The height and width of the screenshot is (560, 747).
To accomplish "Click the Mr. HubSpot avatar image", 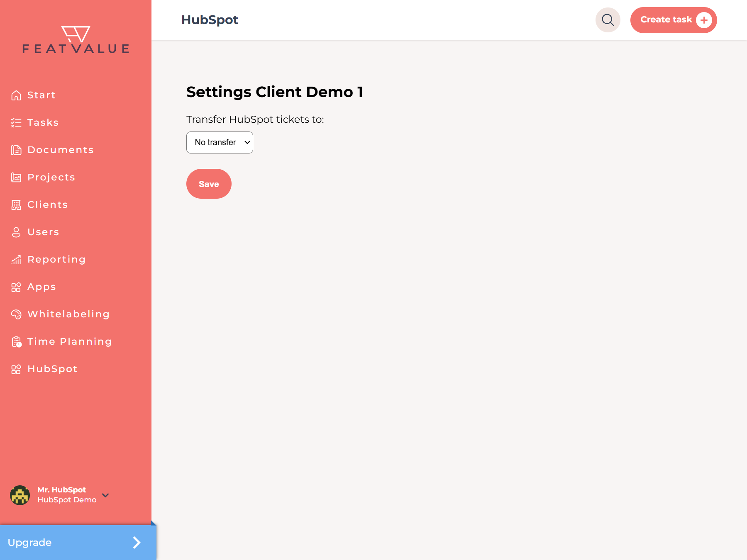I will pyautogui.click(x=20, y=495).
